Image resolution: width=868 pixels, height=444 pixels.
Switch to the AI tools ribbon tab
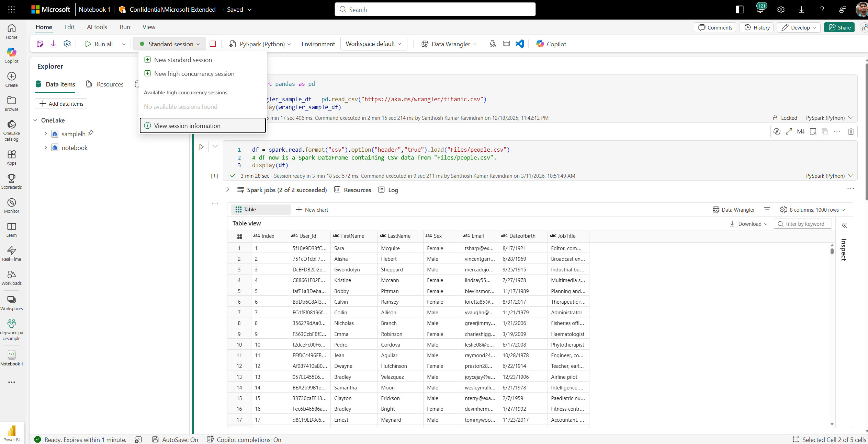(97, 27)
